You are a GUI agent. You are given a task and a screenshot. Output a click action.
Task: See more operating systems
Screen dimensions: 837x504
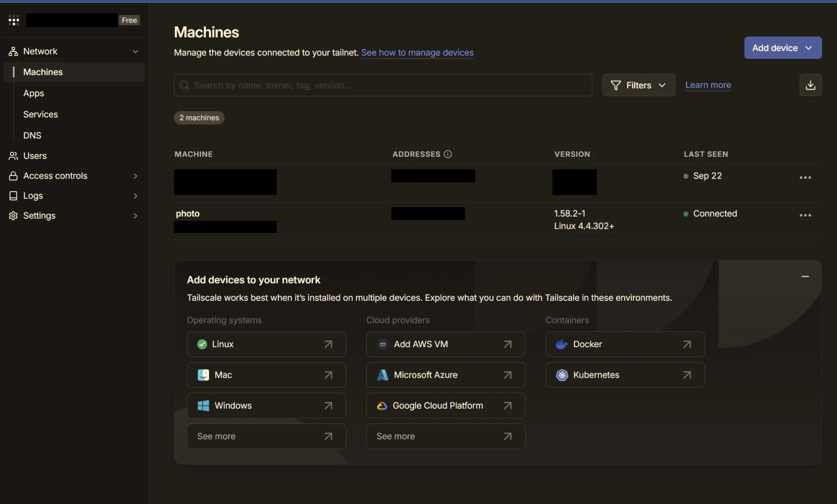coord(266,436)
